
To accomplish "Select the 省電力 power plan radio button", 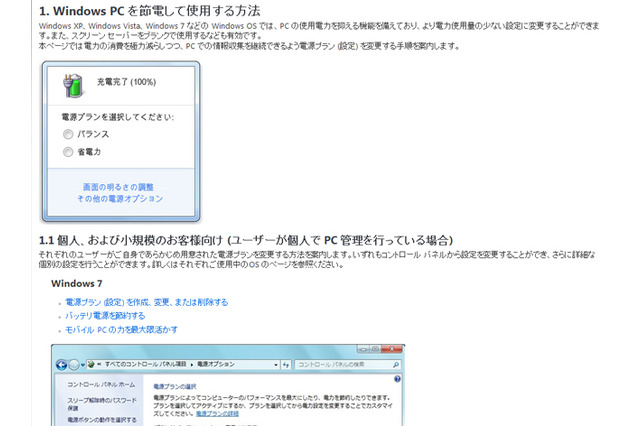I will [x=68, y=152].
